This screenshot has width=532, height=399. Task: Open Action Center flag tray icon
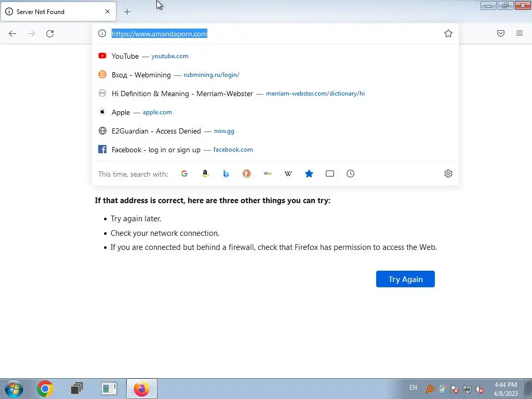click(455, 389)
